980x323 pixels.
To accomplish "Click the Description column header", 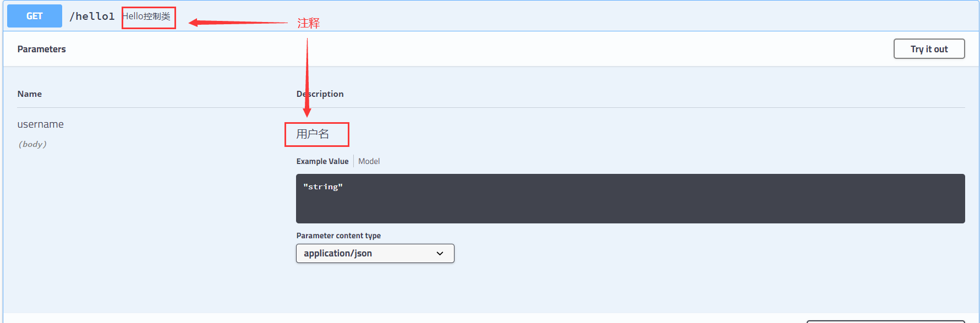I will [x=320, y=94].
